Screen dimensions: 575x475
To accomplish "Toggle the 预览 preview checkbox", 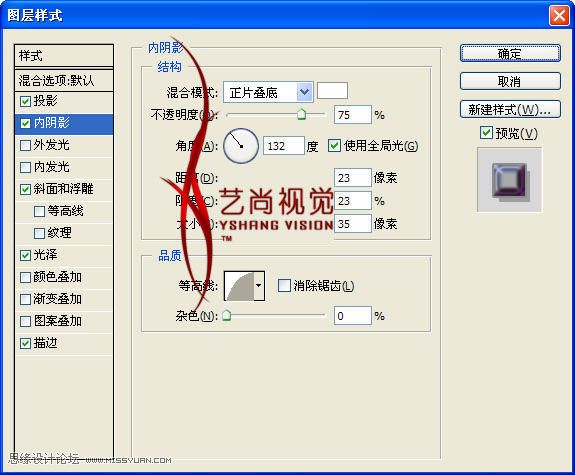I will pos(486,132).
